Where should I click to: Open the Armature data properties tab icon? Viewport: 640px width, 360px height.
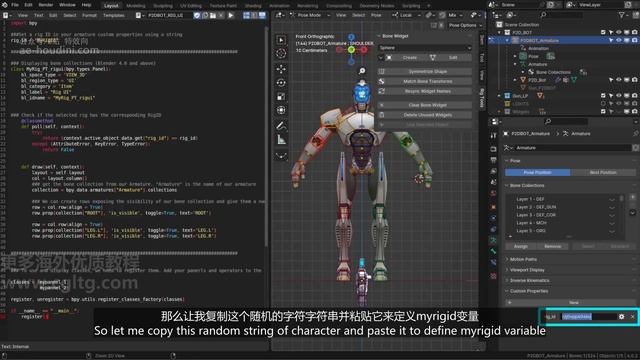(493, 240)
